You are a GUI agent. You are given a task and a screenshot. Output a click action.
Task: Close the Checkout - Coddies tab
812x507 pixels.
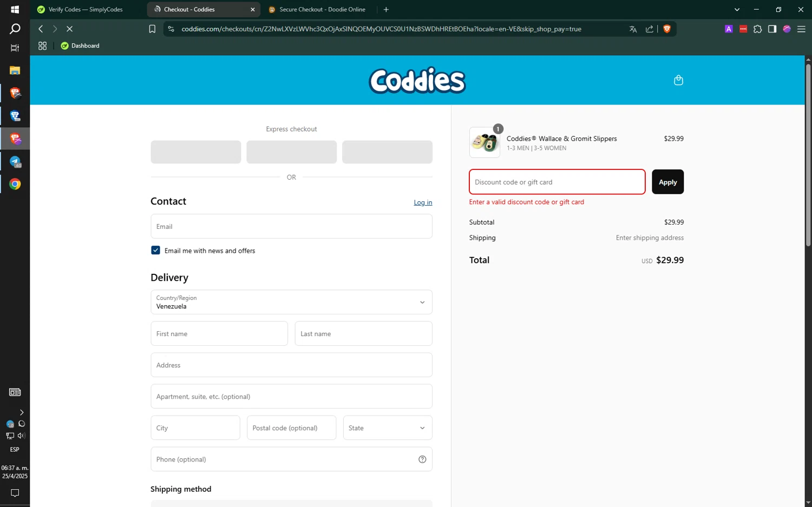252,10
